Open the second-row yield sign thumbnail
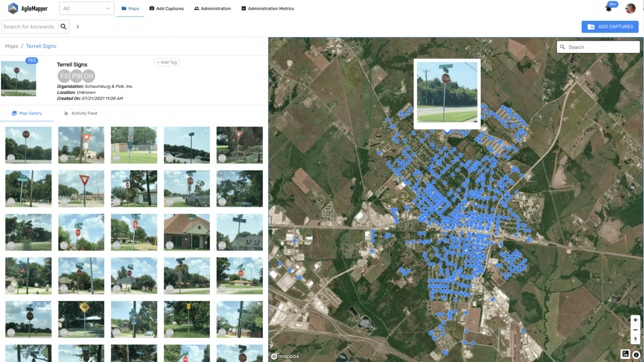Viewport: 644px width, 362px height. point(81,189)
